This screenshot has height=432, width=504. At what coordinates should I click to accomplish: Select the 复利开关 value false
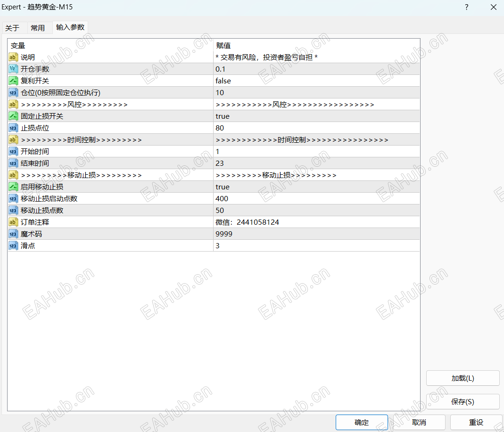(223, 81)
